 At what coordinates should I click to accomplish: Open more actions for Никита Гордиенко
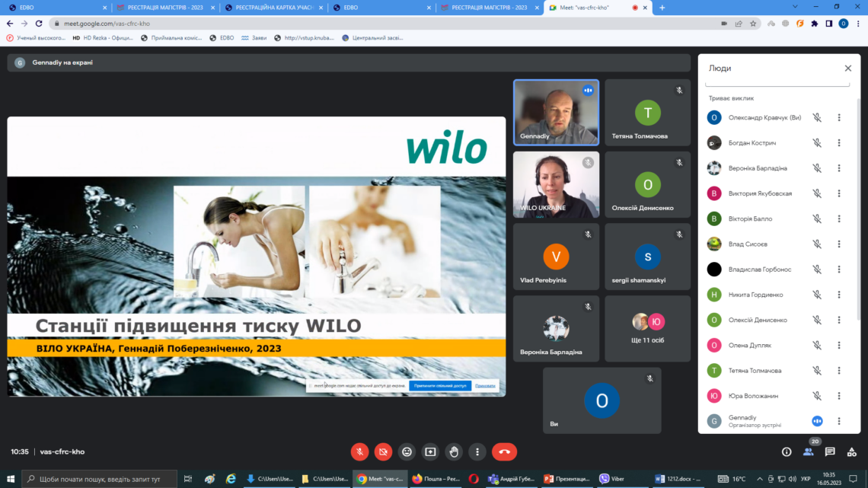(x=839, y=295)
